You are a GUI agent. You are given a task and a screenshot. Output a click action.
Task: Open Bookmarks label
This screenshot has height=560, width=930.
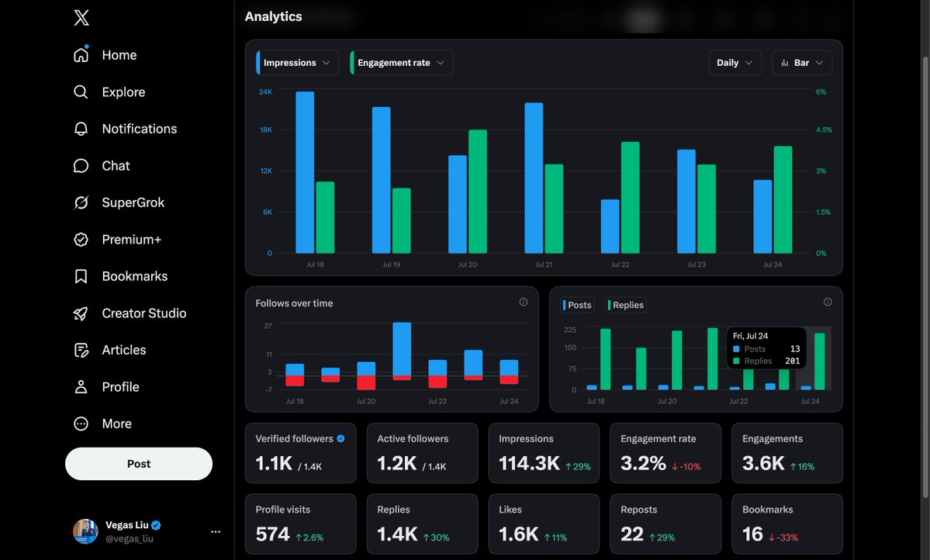(135, 276)
